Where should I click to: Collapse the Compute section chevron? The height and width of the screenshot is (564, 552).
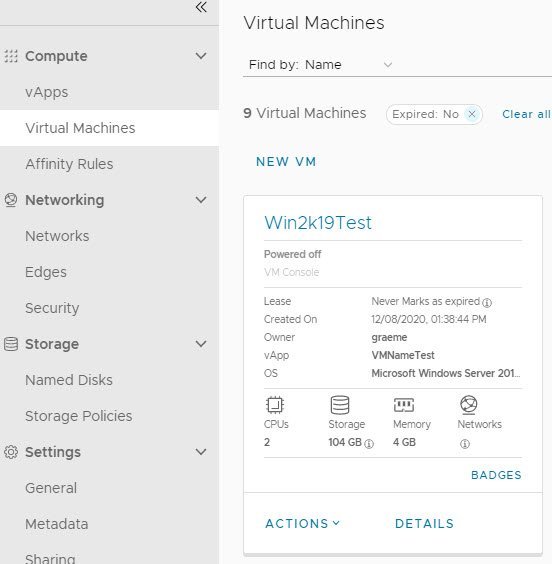pyautogui.click(x=201, y=56)
